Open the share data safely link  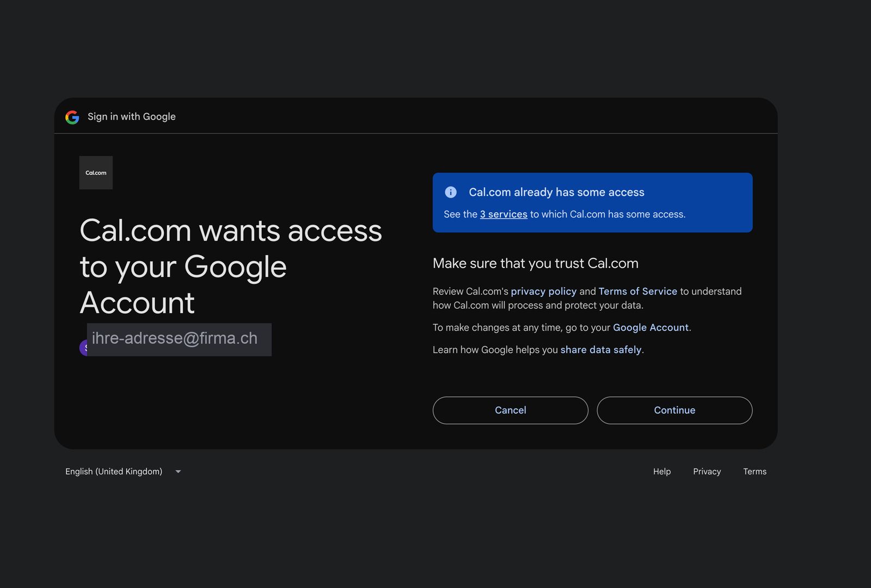point(601,350)
